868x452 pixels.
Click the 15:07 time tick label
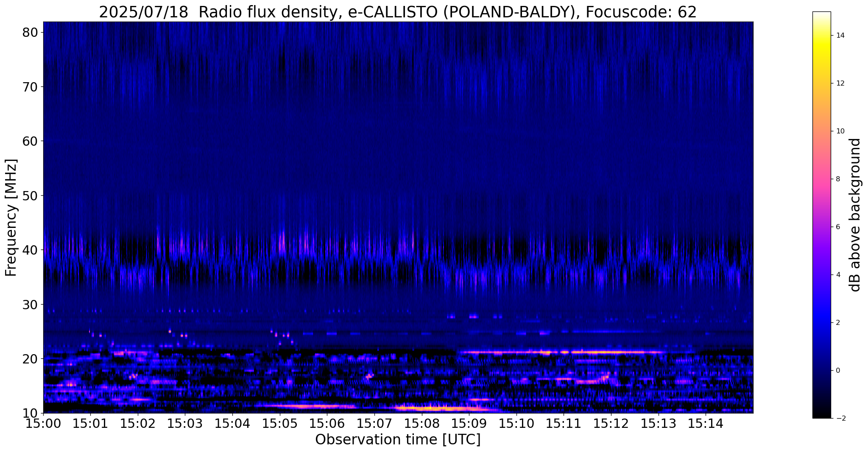[374, 423]
